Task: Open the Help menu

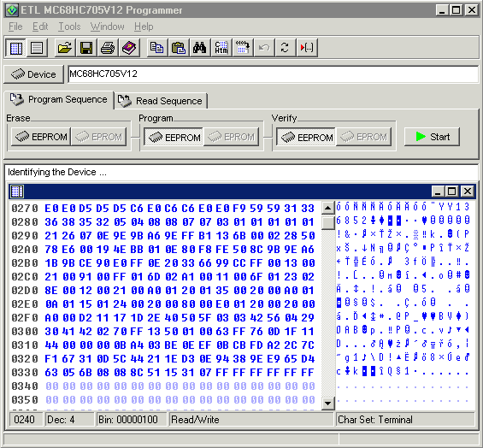Action: tap(144, 27)
